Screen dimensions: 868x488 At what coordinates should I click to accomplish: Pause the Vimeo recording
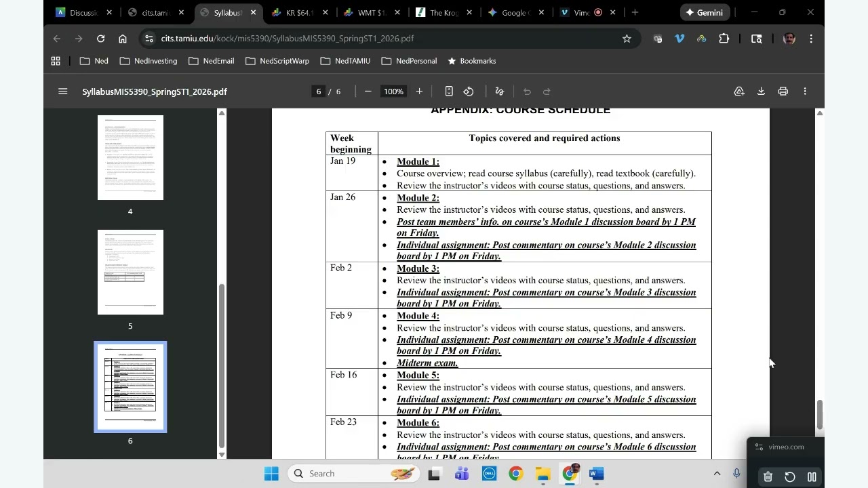click(x=812, y=477)
